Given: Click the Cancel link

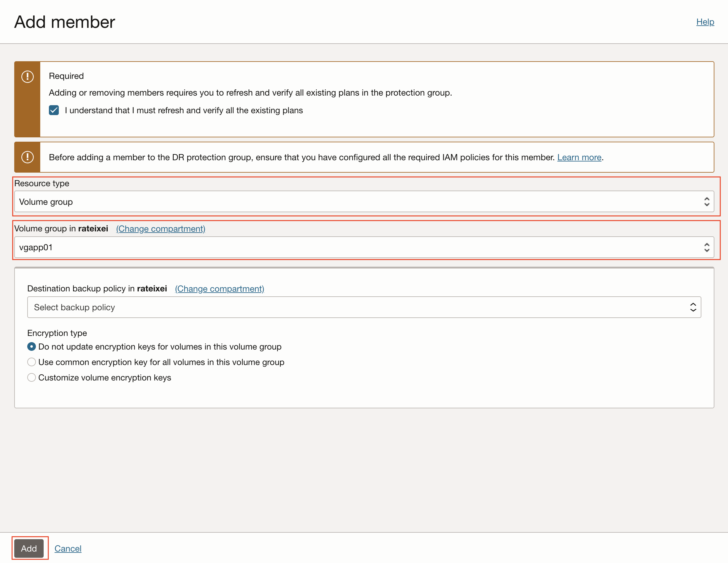Looking at the screenshot, I should [68, 548].
